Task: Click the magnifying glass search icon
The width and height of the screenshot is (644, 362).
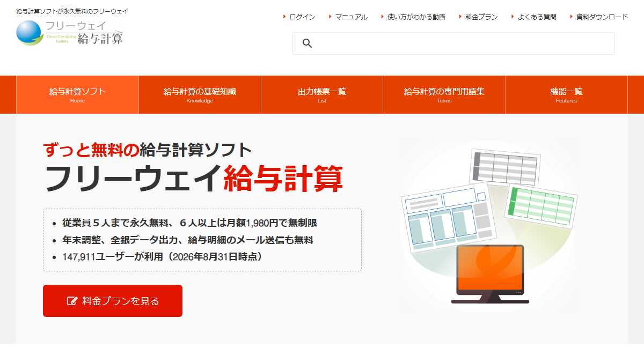Action: click(307, 43)
